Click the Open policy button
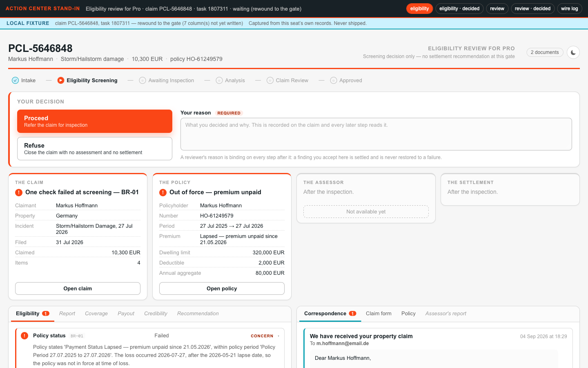Viewport: 588px width, 368px height. (222, 289)
